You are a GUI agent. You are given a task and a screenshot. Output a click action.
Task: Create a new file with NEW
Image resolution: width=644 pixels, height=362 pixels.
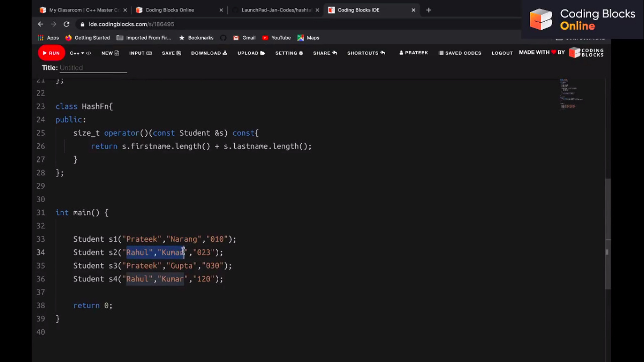tap(110, 53)
